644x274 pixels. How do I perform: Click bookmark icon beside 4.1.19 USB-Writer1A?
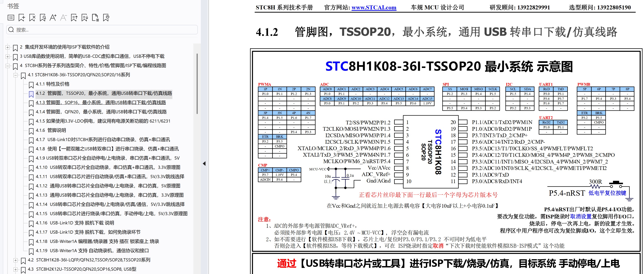coord(31,251)
